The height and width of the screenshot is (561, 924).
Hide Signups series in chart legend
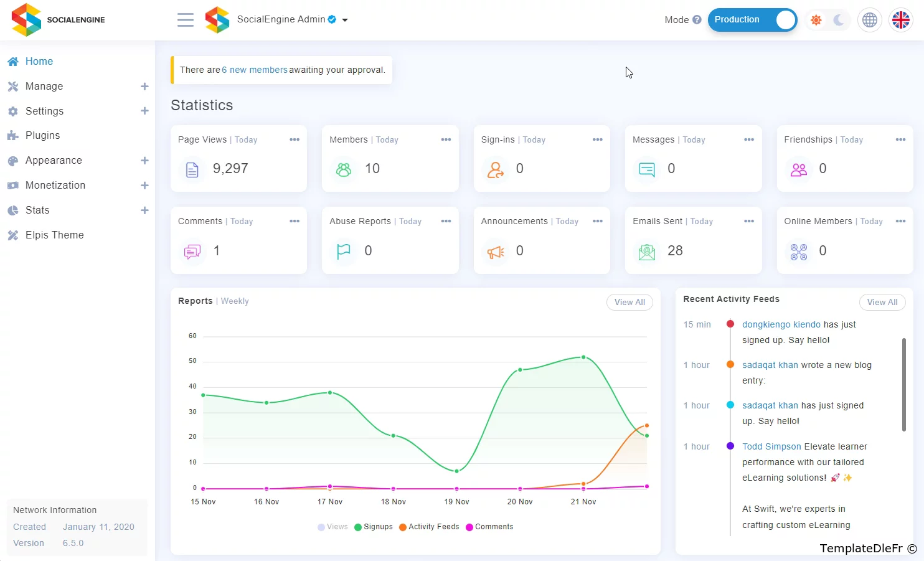pyautogui.click(x=373, y=527)
